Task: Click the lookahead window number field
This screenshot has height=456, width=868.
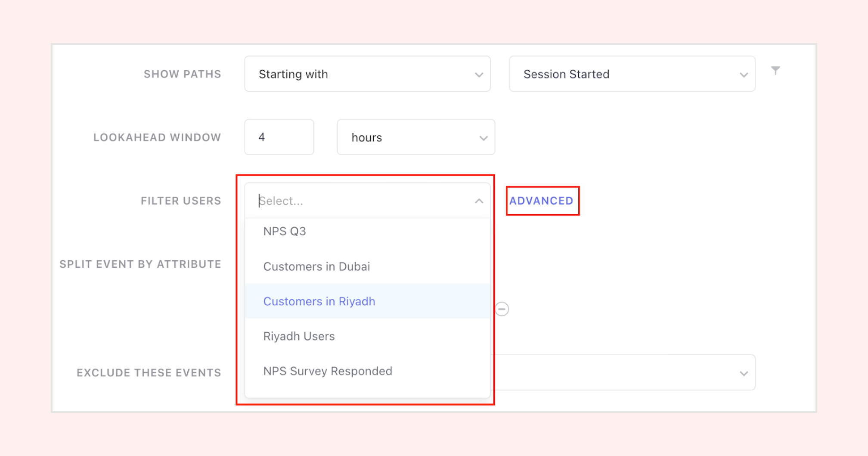Action: click(279, 137)
